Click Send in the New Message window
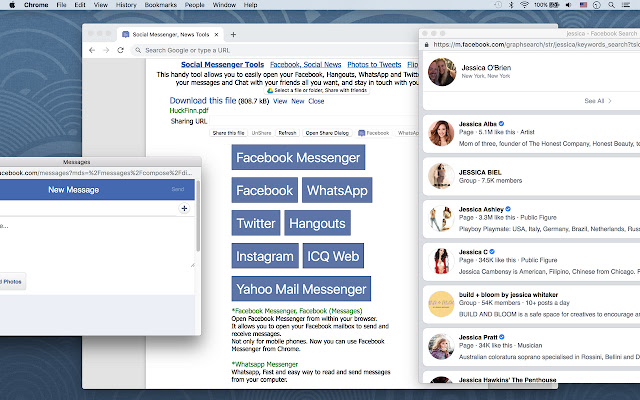The width and height of the screenshot is (640, 400). [x=178, y=189]
